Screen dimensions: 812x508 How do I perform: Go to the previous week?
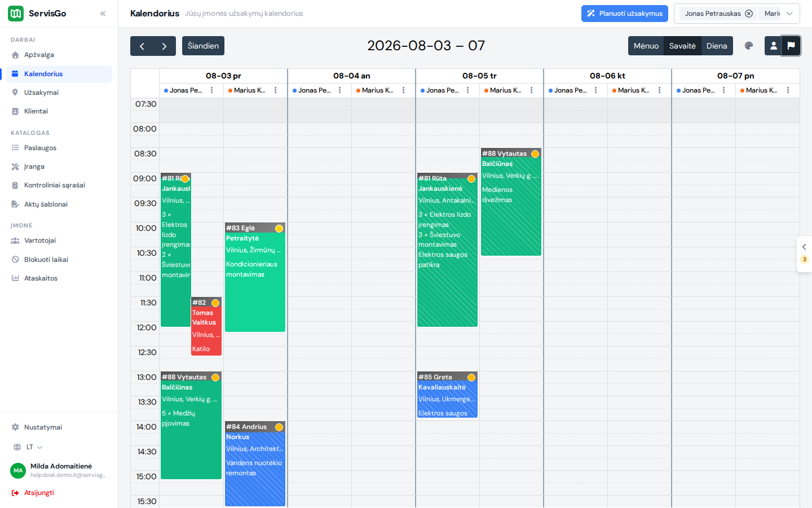(x=142, y=46)
